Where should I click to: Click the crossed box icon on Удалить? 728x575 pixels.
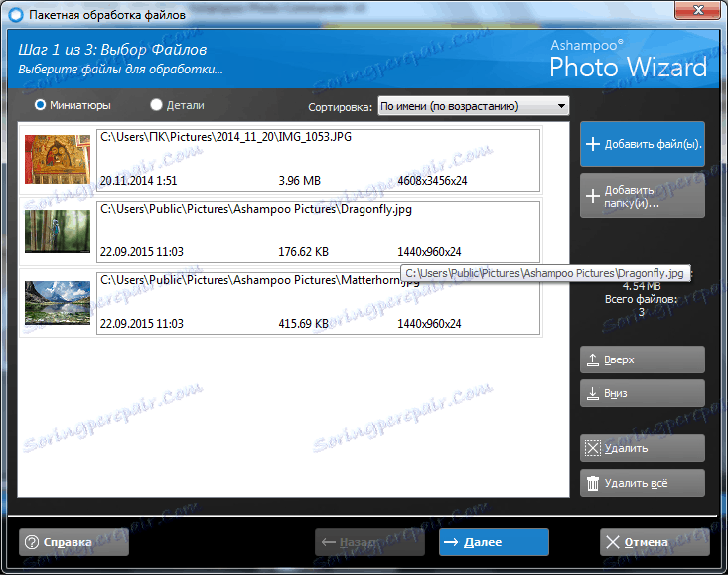[592, 448]
